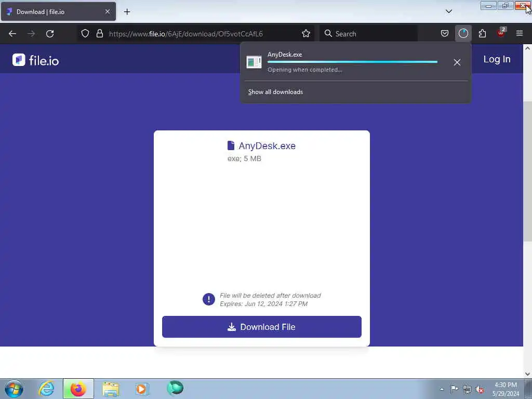Click the green round application icon in taskbar
The height and width of the screenshot is (399, 532).
(175, 388)
